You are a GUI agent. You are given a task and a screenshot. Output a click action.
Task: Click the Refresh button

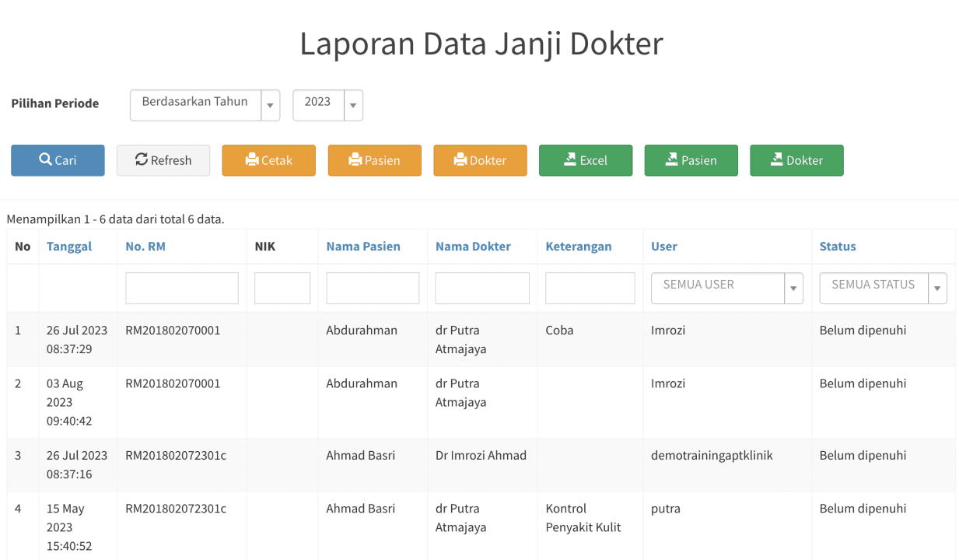tap(163, 160)
